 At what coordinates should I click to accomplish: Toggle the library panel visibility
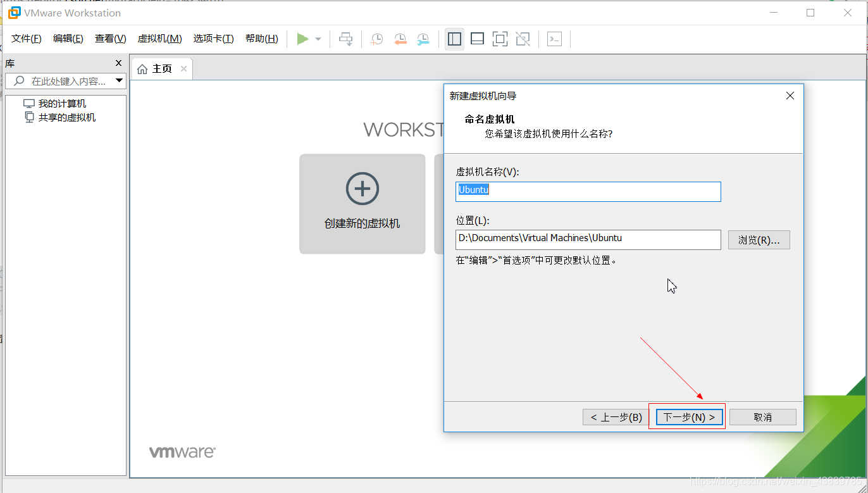(x=454, y=39)
